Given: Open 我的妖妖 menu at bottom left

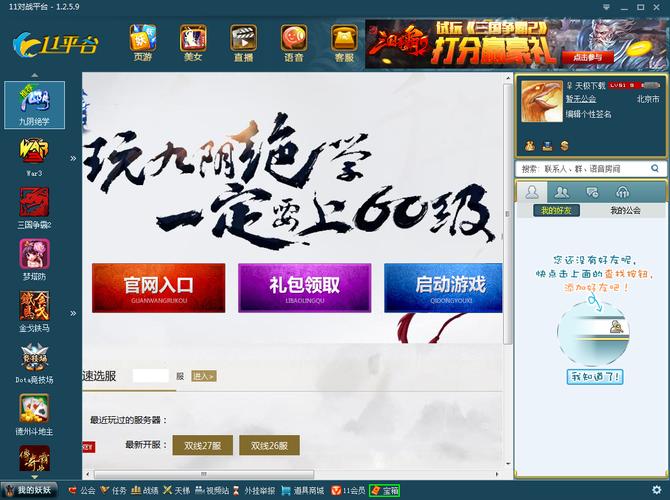Looking at the screenshot, I should click(x=28, y=490).
